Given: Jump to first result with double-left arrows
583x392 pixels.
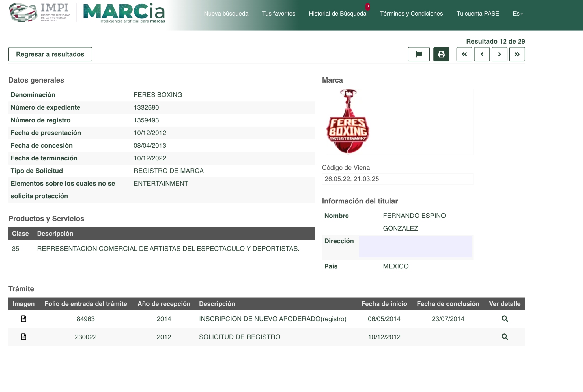Looking at the screenshot, I should point(464,54).
